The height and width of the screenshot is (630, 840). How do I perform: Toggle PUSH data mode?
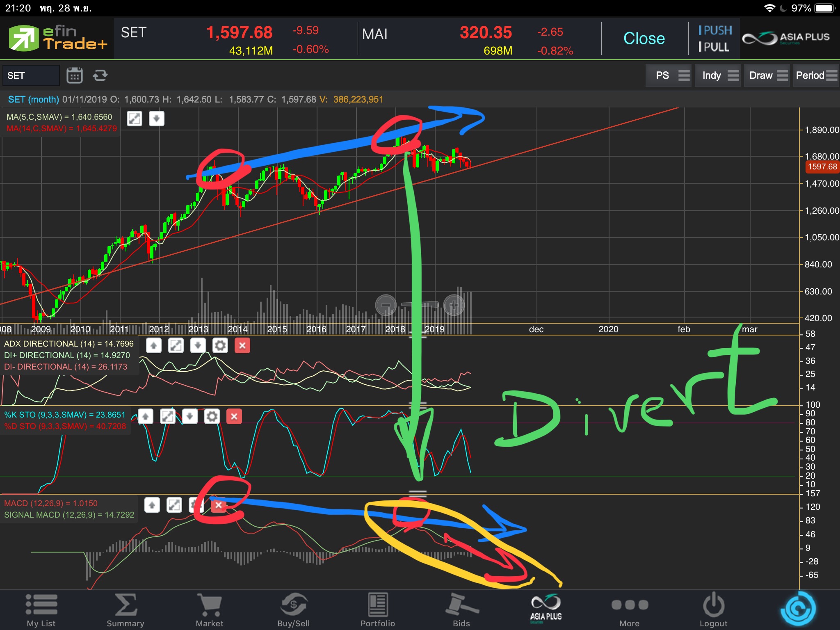click(x=715, y=30)
